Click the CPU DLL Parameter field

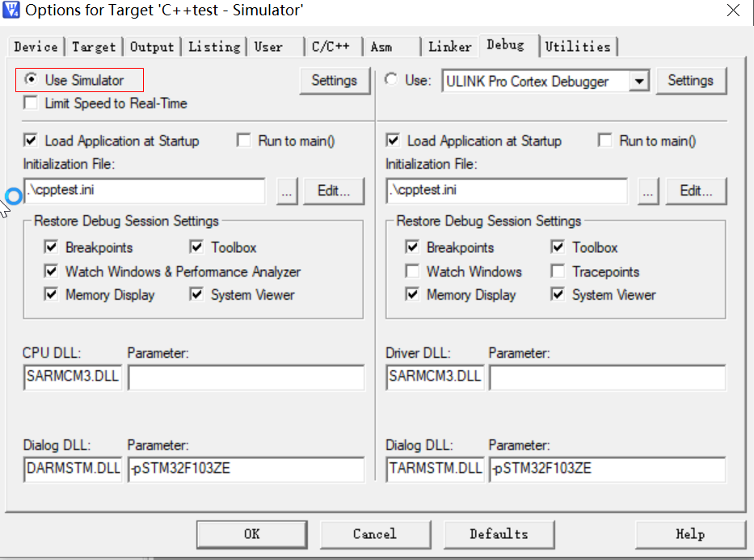coord(246,377)
